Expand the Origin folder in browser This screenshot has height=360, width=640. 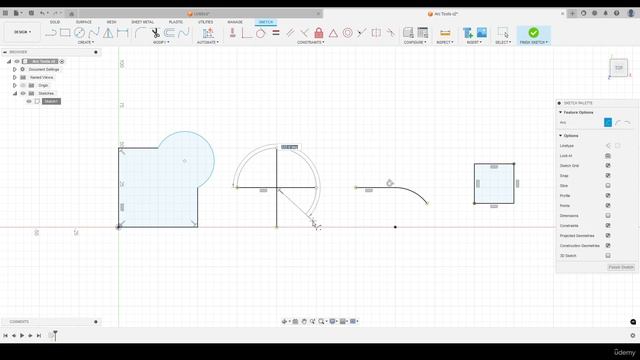click(x=15, y=85)
